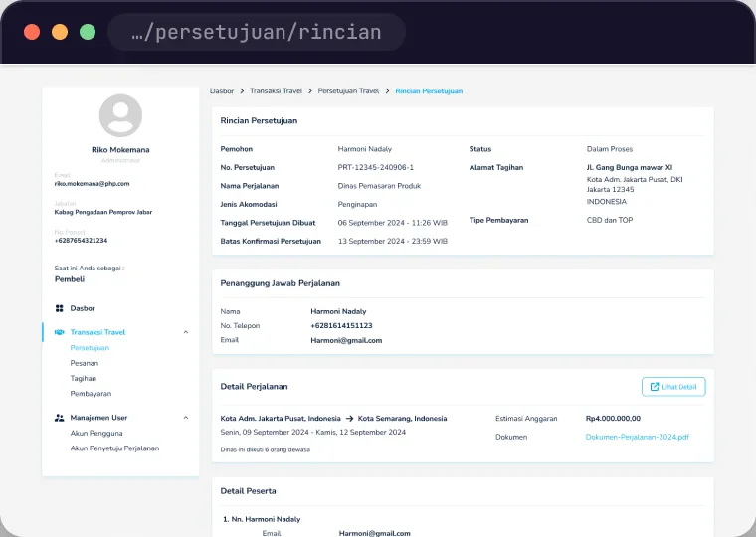Click Dinas Pemasaran Produk trip name
This screenshot has height=537, width=756.
(x=379, y=186)
